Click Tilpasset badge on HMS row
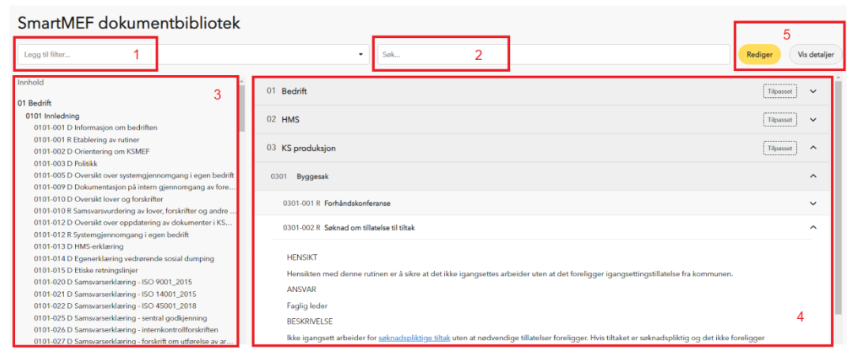The width and height of the screenshot is (868, 360). pyautogui.click(x=779, y=119)
